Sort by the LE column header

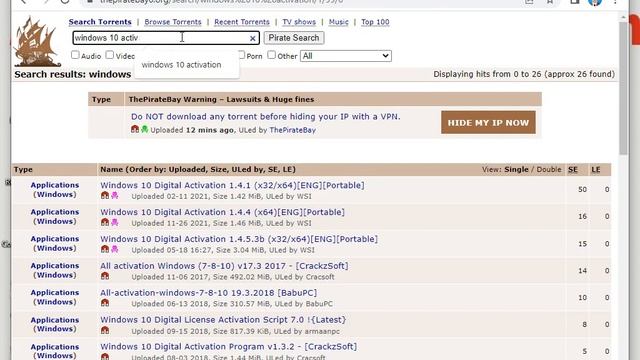click(x=596, y=169)
